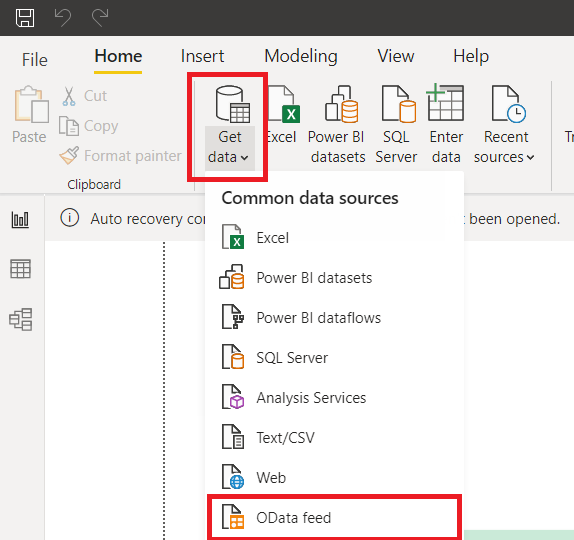574x540 pixels.
Task: Undo the last action
Action: point(63,18)
